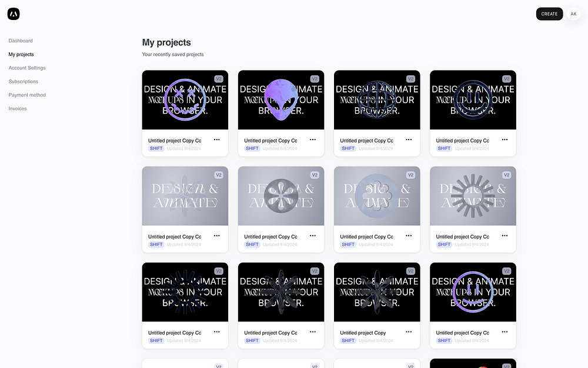Open the options menu for the X-eyed smiley project
588x368 pixels.
click(217, 140)
